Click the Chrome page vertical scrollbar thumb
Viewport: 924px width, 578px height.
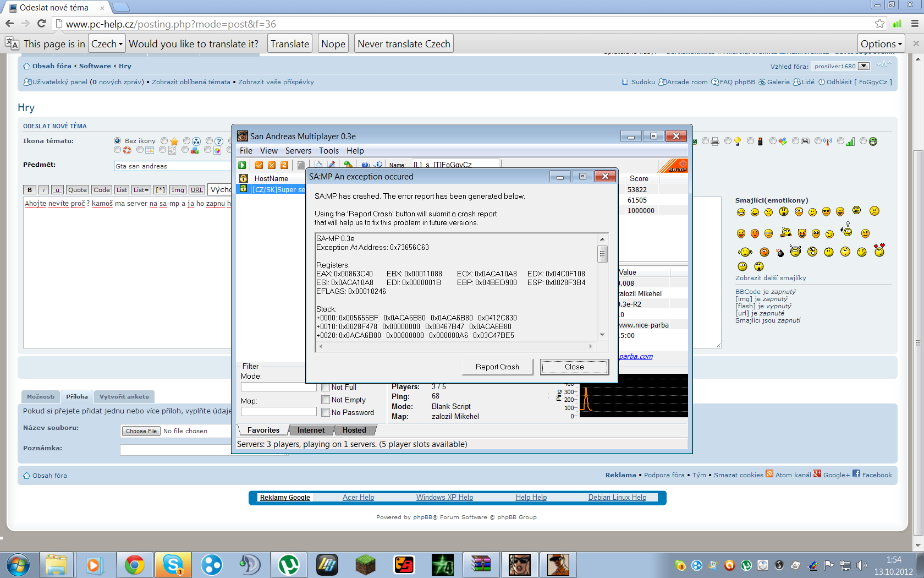pos(917,341)
